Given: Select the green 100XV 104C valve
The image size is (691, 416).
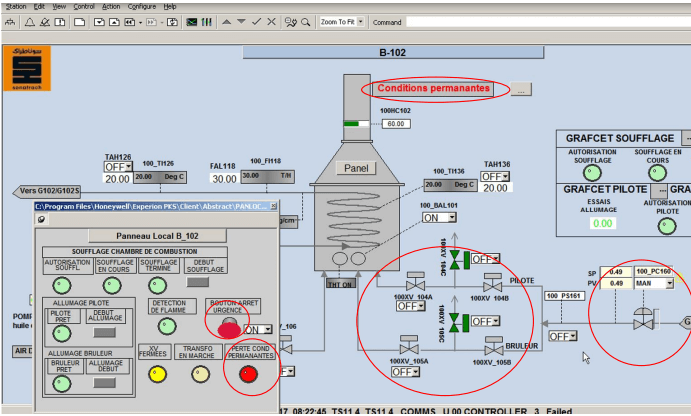Looking at the screenshot, I should coord(455,258).
